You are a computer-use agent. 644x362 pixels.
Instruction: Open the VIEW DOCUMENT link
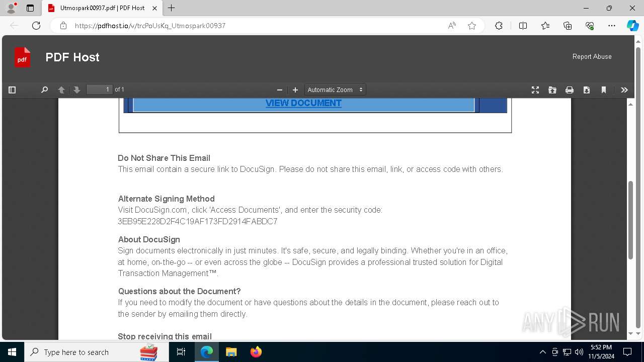pyautogui.click(x=303, y=103)
